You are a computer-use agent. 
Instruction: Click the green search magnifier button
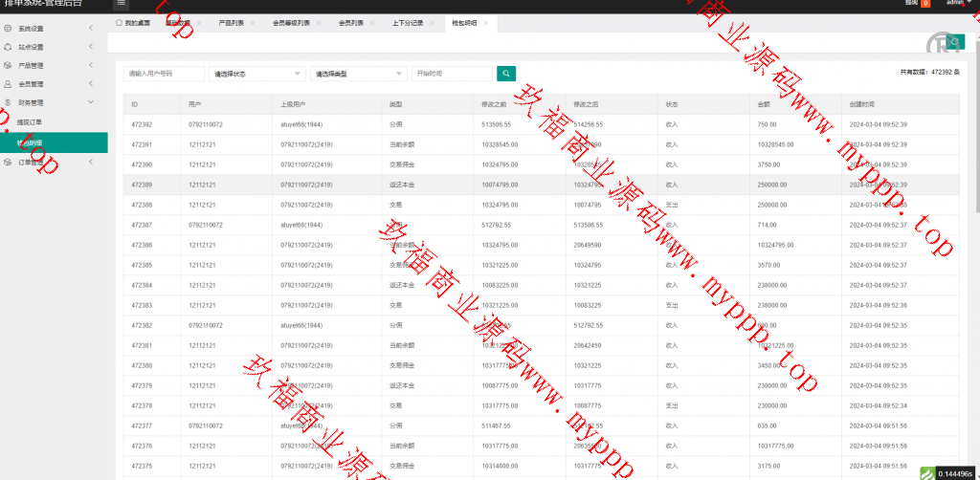coord(506,73)
